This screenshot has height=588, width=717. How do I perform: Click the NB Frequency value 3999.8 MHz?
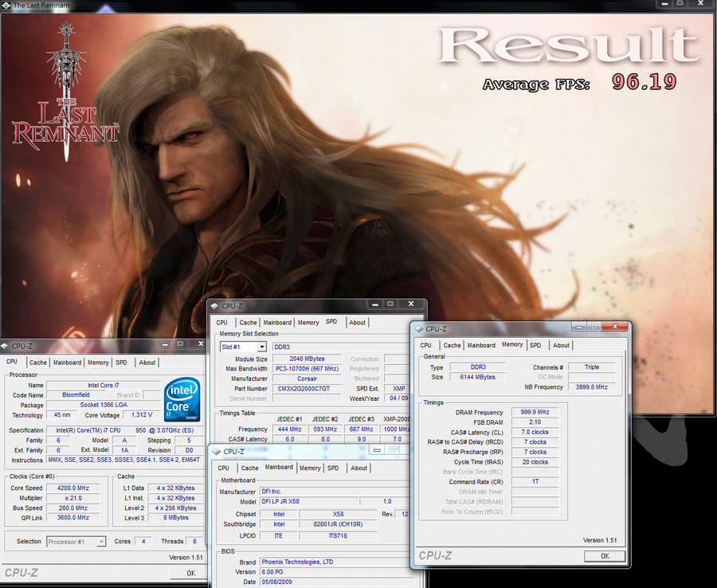(x=592, y=386)
